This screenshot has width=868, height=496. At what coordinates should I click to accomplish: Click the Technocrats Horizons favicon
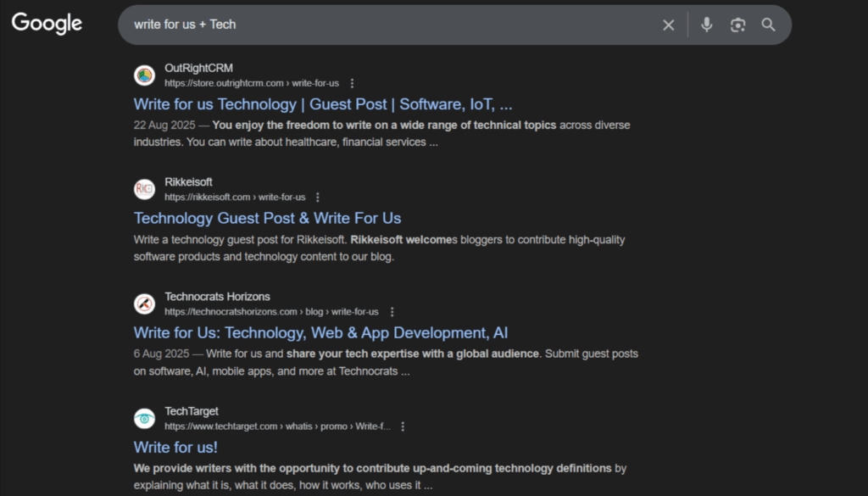click(x=145, y=304)
